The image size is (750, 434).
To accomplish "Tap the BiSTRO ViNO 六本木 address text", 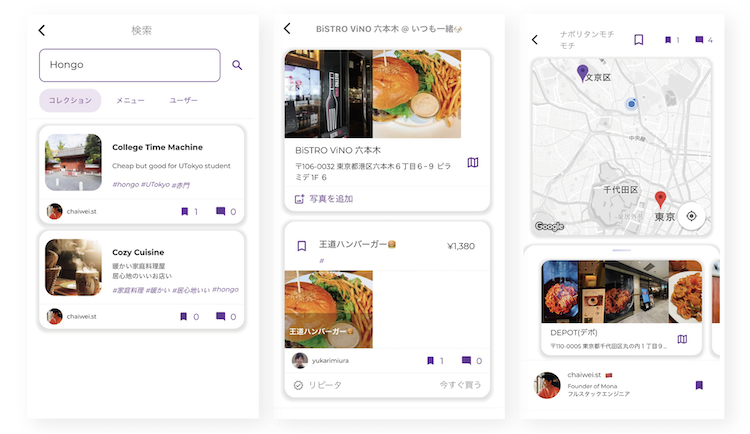I will 373,171.
